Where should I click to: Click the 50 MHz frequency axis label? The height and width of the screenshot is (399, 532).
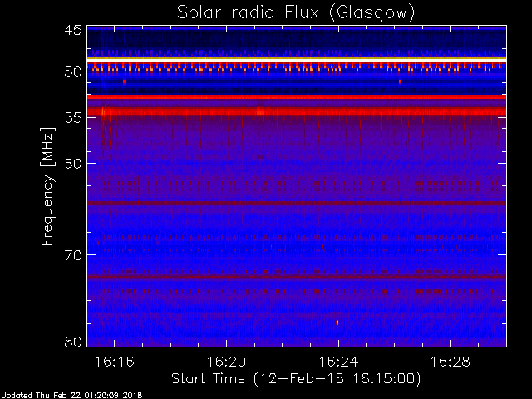coord(73,72)
